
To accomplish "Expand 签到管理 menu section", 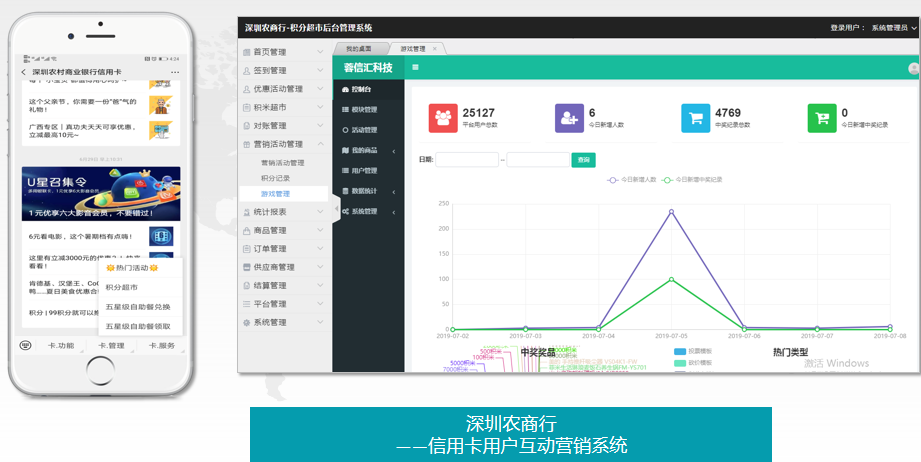I will [x=284, y=70].
